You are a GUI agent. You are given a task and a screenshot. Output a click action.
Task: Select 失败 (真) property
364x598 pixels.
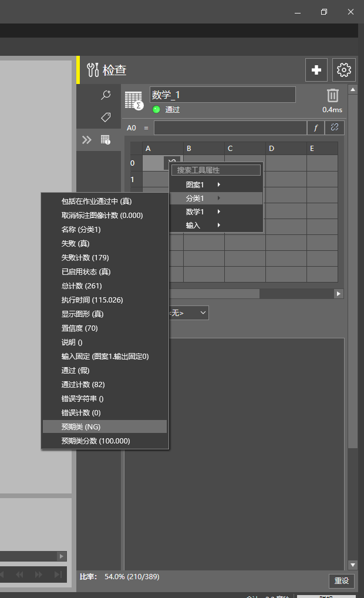tap(105, 244)
